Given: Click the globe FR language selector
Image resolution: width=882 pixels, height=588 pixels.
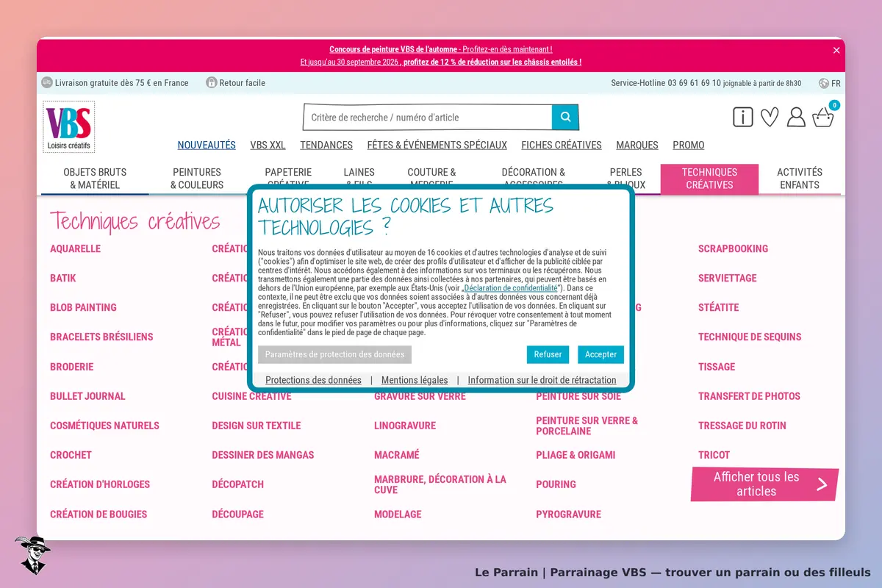Looking at the screenshot, I should coord(830,83).
